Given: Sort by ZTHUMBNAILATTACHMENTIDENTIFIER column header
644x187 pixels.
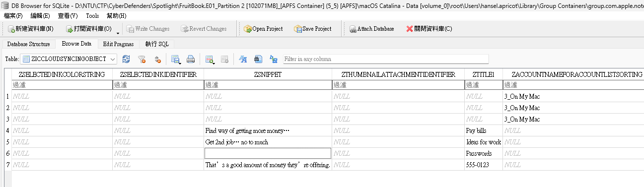Looking at the screenshot, I should click(x=398, y=74).
